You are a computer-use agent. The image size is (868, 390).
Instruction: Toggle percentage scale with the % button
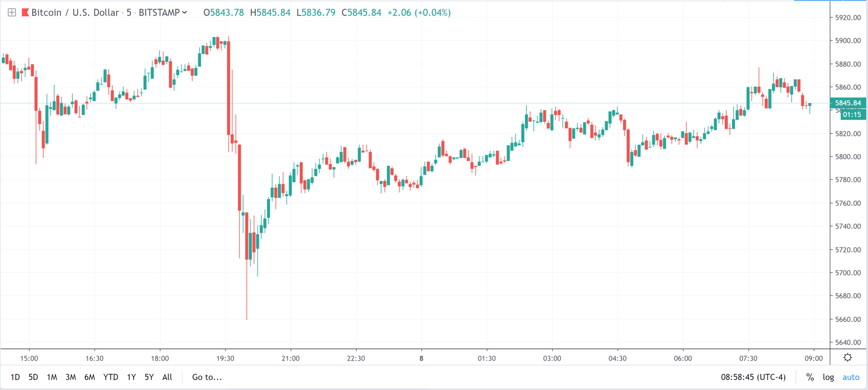pos(810,377)
